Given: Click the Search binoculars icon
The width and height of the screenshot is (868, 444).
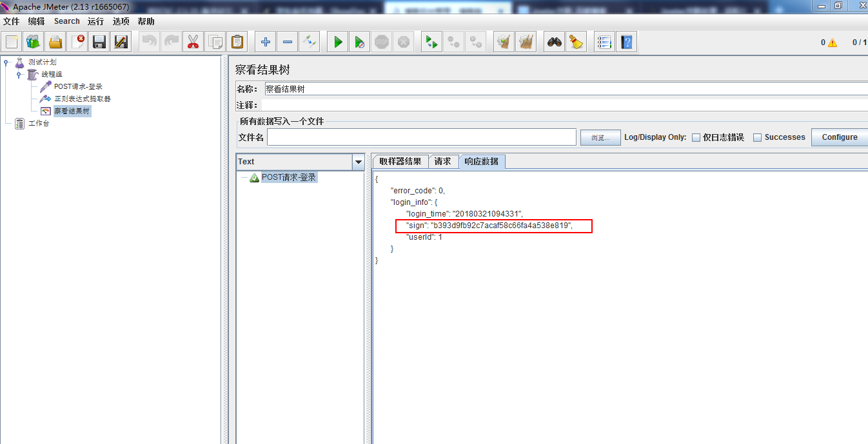Looking at the screenshot, I should [x=554, y=43].
